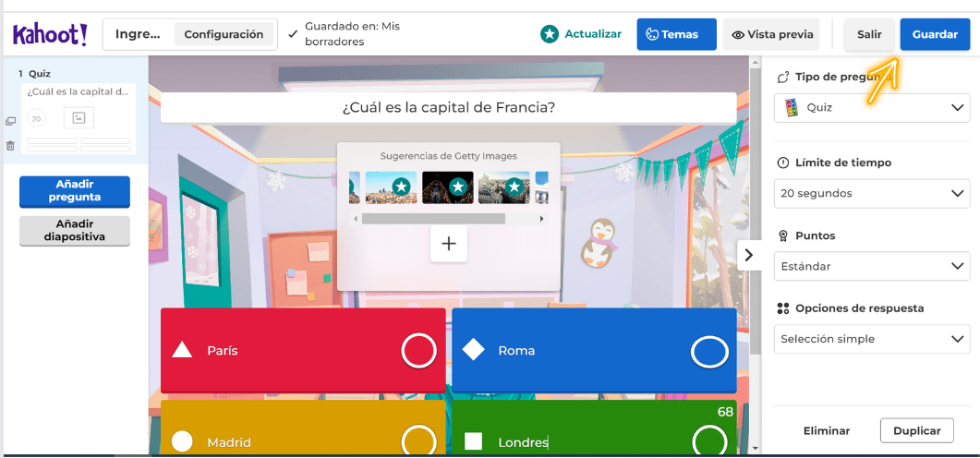Open Vista previa
980x458 pixels.
[x=771, y=34]
